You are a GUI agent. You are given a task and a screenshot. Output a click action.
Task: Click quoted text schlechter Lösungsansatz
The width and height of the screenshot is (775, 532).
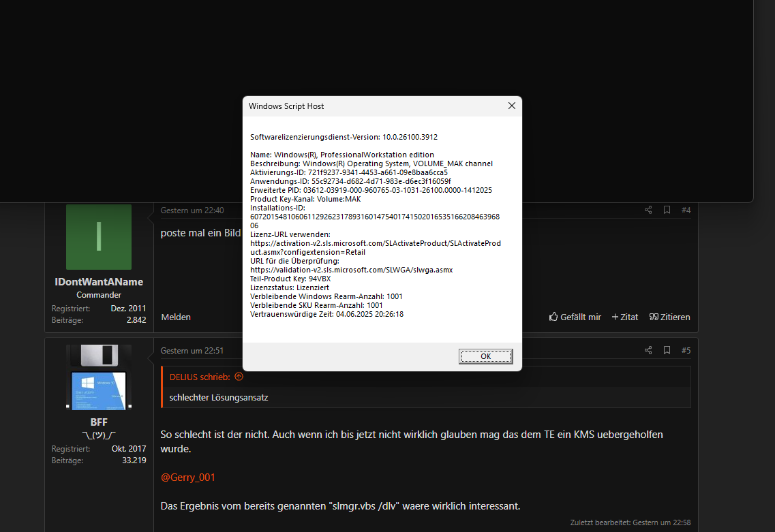pyautogui.click(x=219, y=397)
